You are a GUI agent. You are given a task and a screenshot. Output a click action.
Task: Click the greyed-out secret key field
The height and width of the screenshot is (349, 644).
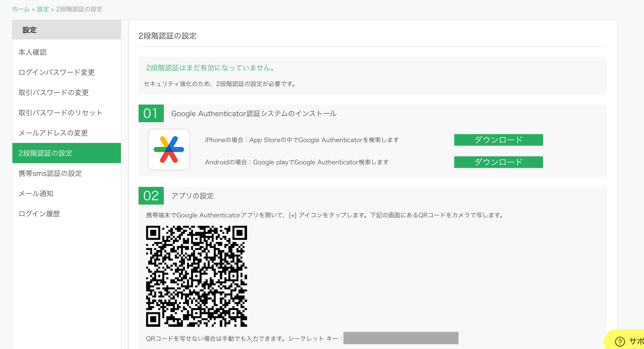point(401,338)
